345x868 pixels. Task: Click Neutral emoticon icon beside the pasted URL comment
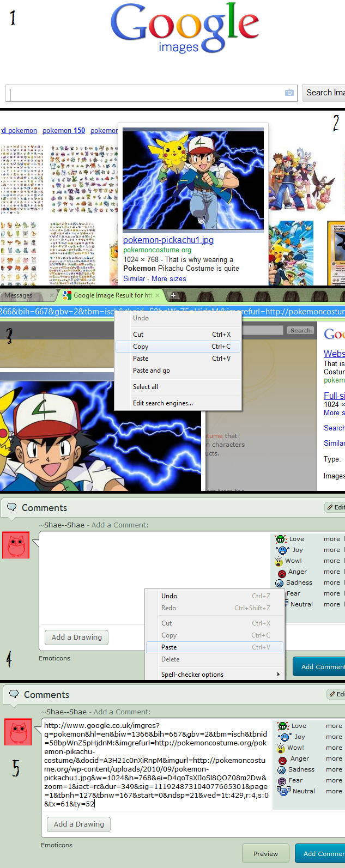[x=283, y=792]
